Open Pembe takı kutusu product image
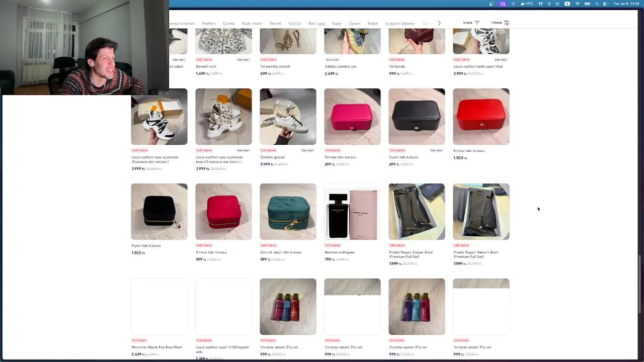This screenshot has height=362, width=644. [x=352, y=117]
